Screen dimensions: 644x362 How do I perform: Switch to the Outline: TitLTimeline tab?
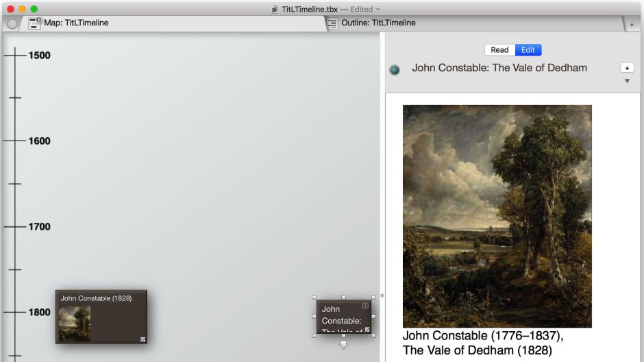[378, 23]
